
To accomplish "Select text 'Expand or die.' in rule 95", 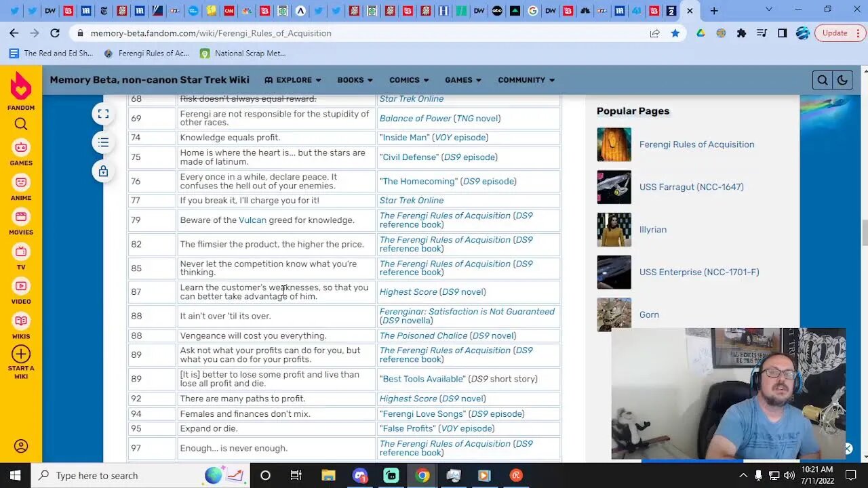I will pyautogui.click(x=208, y=428).
